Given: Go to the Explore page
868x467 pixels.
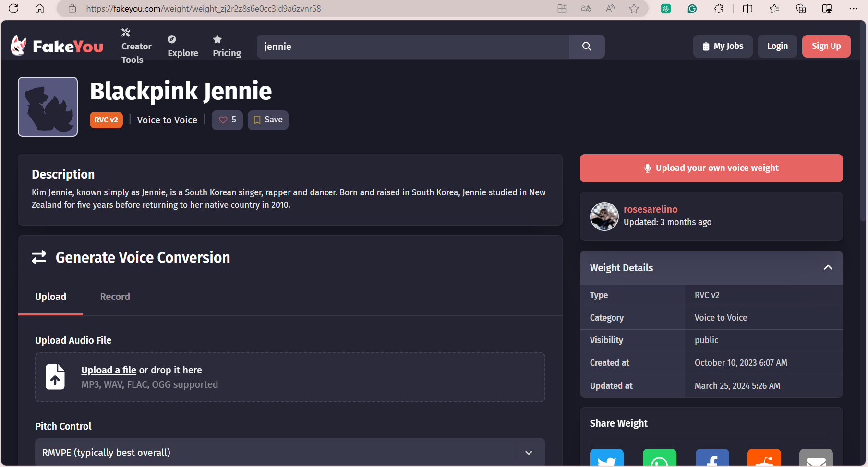Looking at the screenshot, I should click(183, 46).
